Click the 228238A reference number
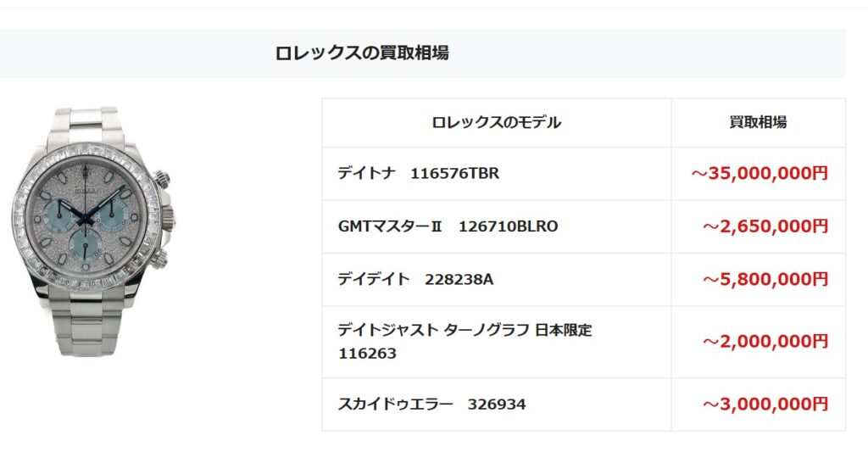Image resolution: width=868 pixels, height=452 pixels. [459, 280]
